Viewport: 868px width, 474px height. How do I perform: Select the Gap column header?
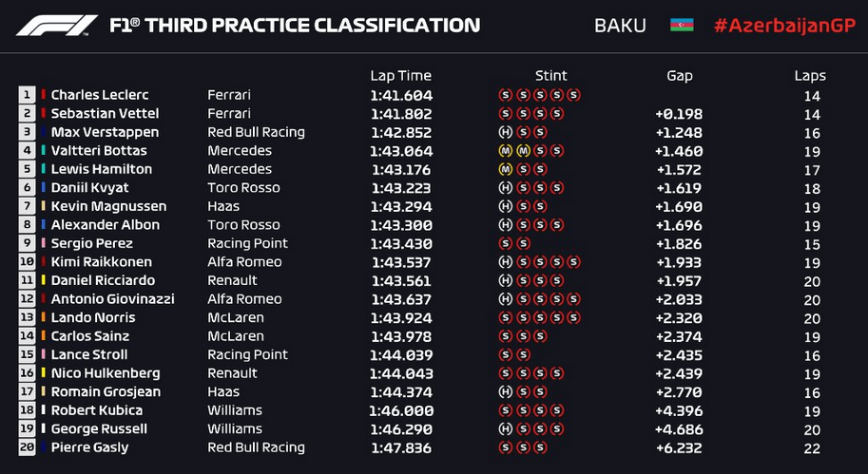[679, 75]
